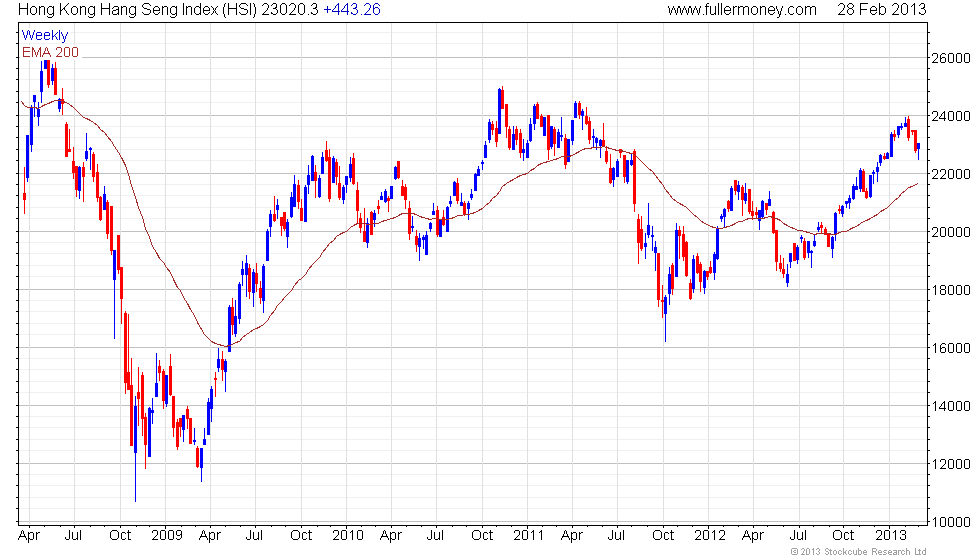Image resolution: width=980 pixels, height=560 pixels.
Task: Click the chart title 'Hong Kong Hang Seng Index (HSI)'
Action: pyautogui.click(x=138, y=9)
